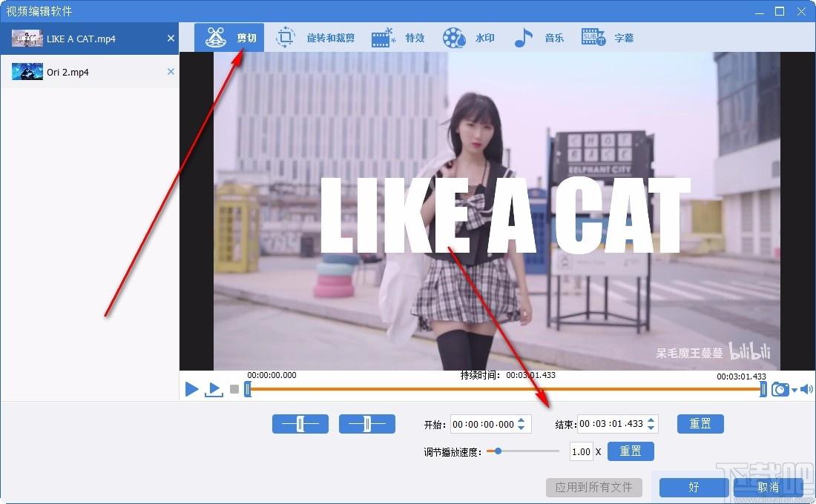Maximize the 视频编辑软件 window

pos(780,11)
